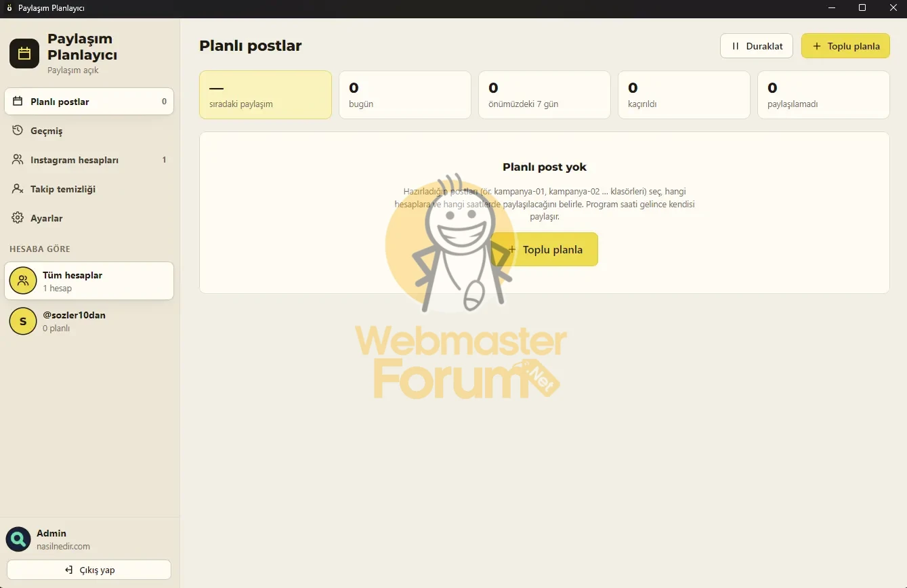Viewport: 907px width, 588px height.
Task: Open Ayarlar settings page
Action: [x=89, y=218]
